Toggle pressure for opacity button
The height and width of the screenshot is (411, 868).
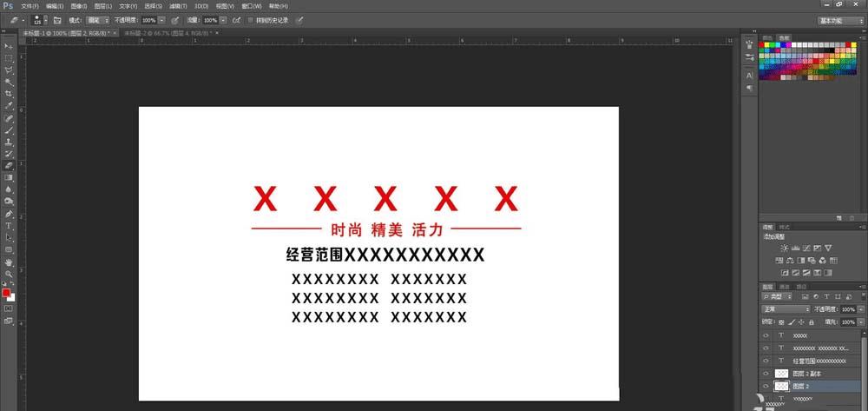tap(175, 20)
